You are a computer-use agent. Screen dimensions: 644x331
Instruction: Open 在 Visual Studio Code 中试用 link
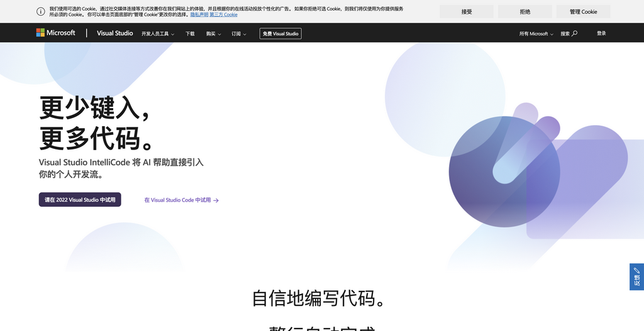(182, 200)
